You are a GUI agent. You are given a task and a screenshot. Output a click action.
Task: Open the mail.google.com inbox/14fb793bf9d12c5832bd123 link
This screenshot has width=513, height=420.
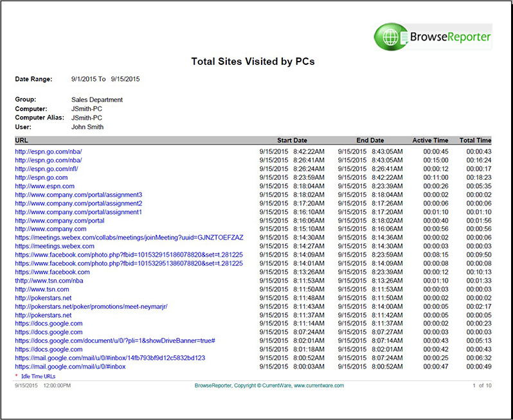click(x=110, y=358)
